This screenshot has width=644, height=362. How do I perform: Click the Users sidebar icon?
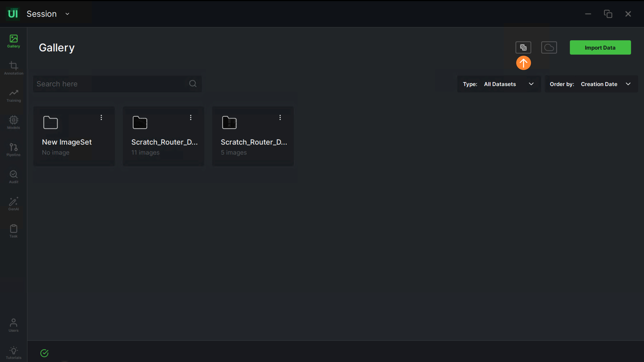coord(13,325)
